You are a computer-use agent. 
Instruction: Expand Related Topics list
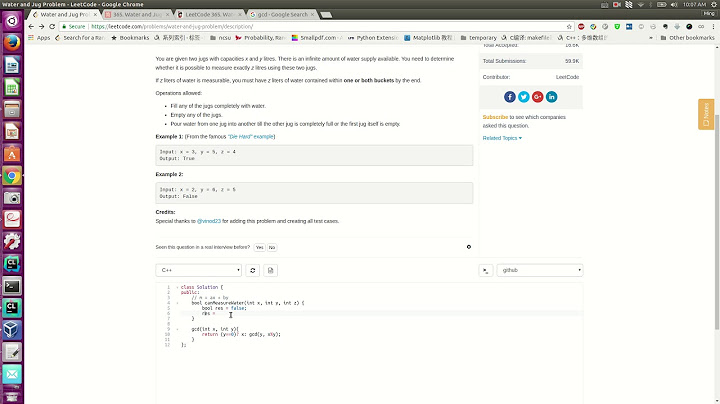click(x=502, y=138)
